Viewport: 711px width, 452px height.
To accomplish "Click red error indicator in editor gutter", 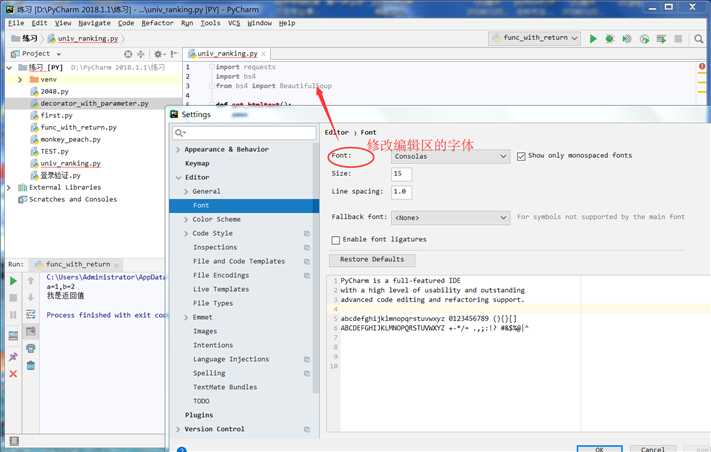I will pos(701,67).
